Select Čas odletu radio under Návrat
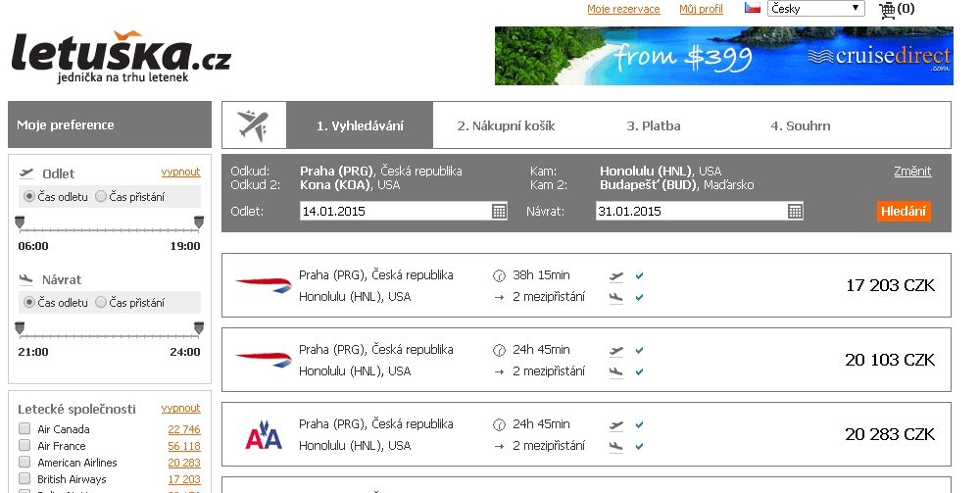 29,303
